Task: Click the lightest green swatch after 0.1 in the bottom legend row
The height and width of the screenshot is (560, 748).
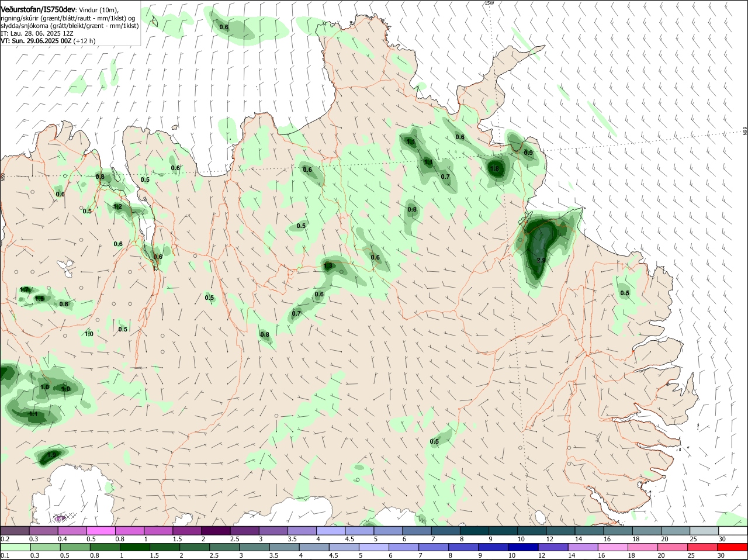Action: (x=15, y=547)
